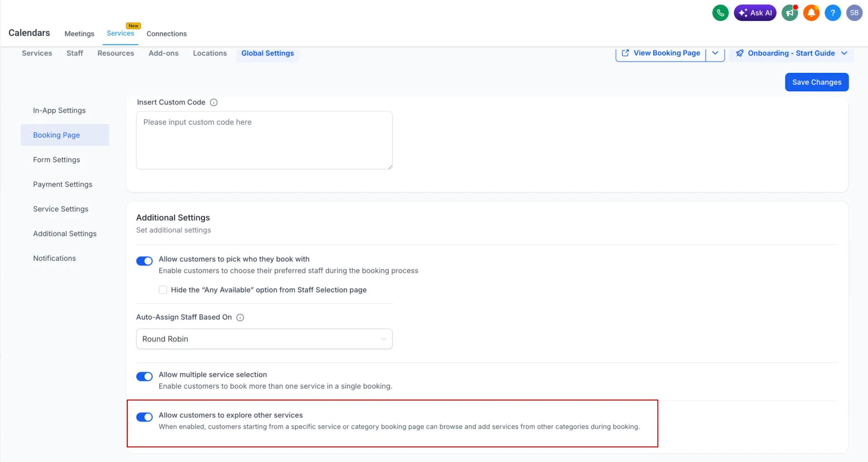This screenshot has width=868, height=462.
Task: Open the Locations tab
Action: [x=210, y=53]
